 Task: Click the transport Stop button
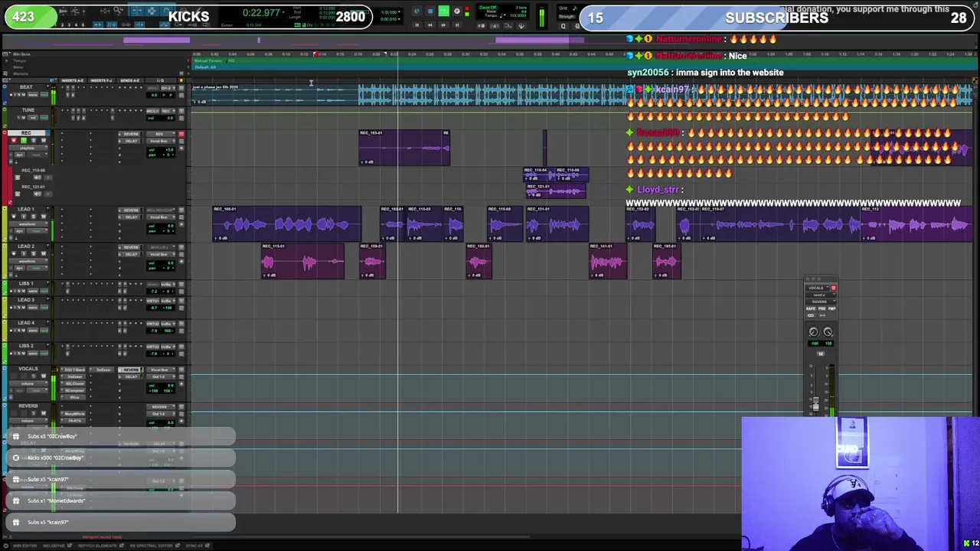pyautogui.click(x=430, y=10)
